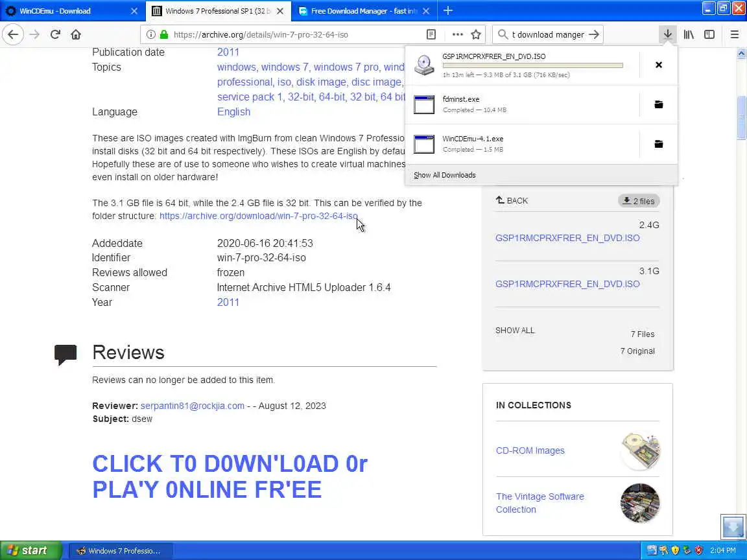Switch to Free Download Manager tab

tap(364, 10)
